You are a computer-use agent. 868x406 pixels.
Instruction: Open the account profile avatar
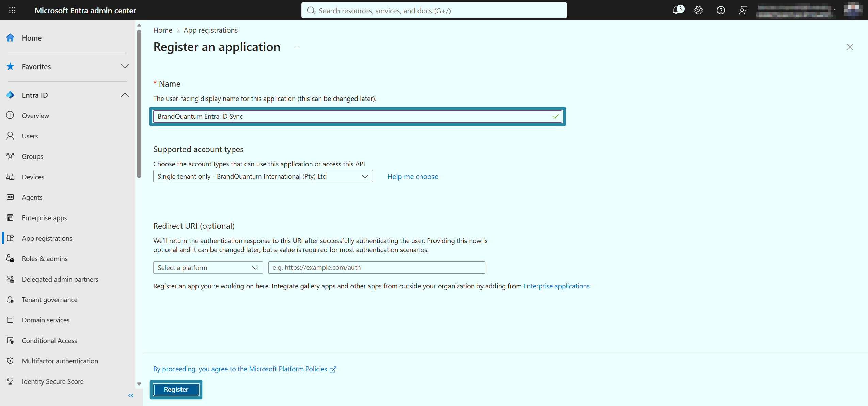point(853,10)
